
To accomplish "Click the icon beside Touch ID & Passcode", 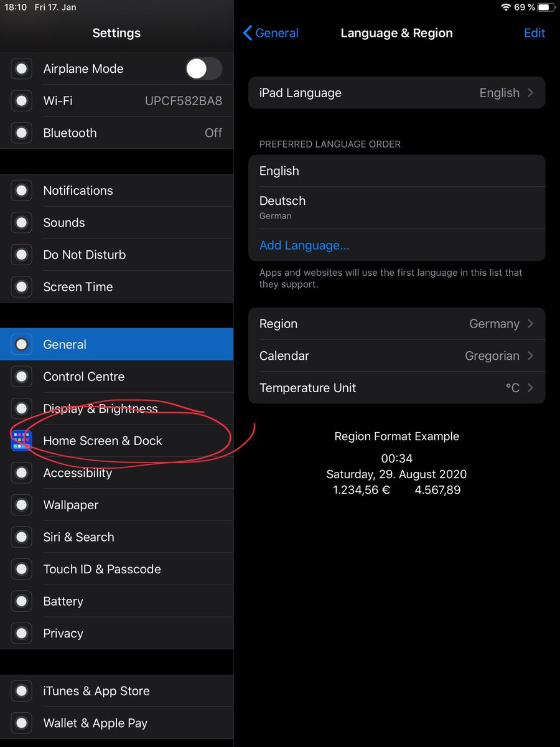I will pos(22,569).
